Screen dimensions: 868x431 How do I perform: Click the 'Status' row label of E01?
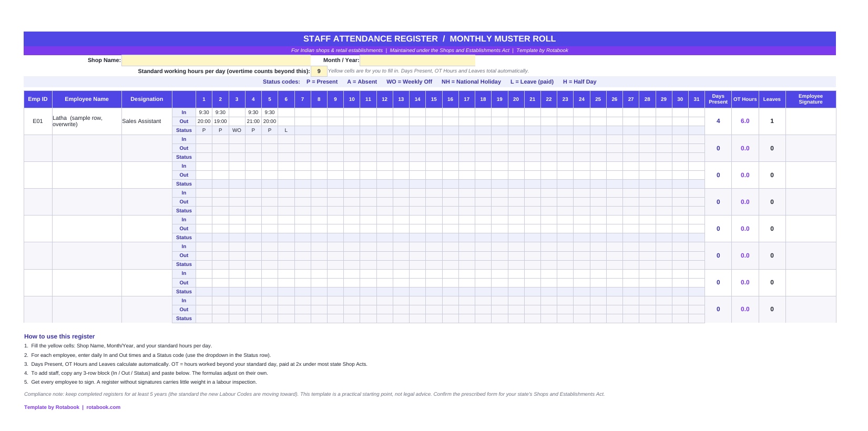[184, 130]
